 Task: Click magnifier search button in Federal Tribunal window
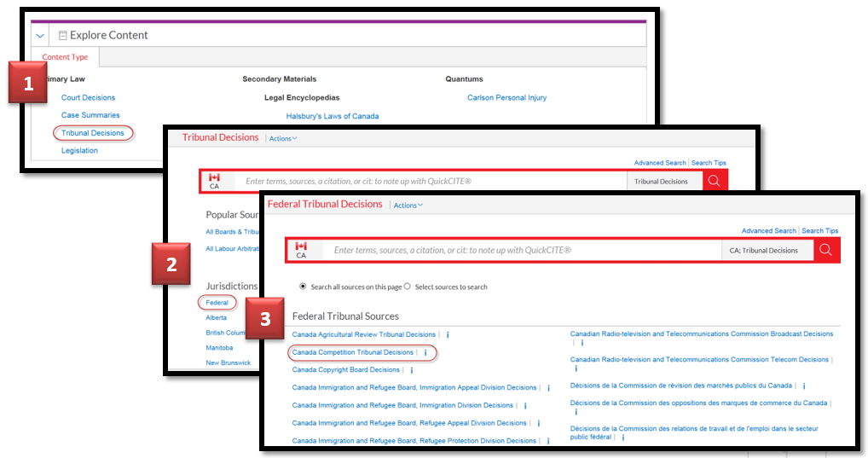point(826,250)
